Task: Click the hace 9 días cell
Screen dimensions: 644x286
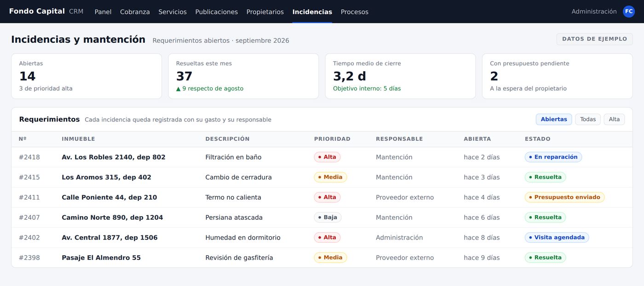Action: pos(482,257)
